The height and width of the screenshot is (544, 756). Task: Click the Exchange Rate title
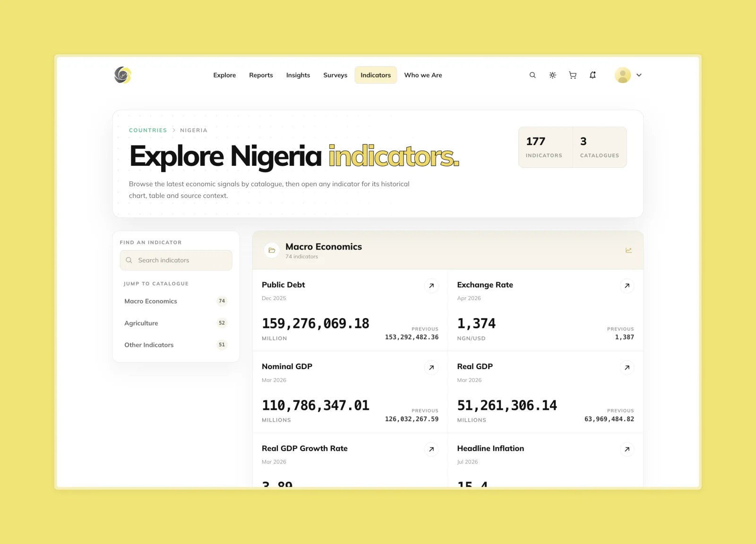click(x=485, y=285)
